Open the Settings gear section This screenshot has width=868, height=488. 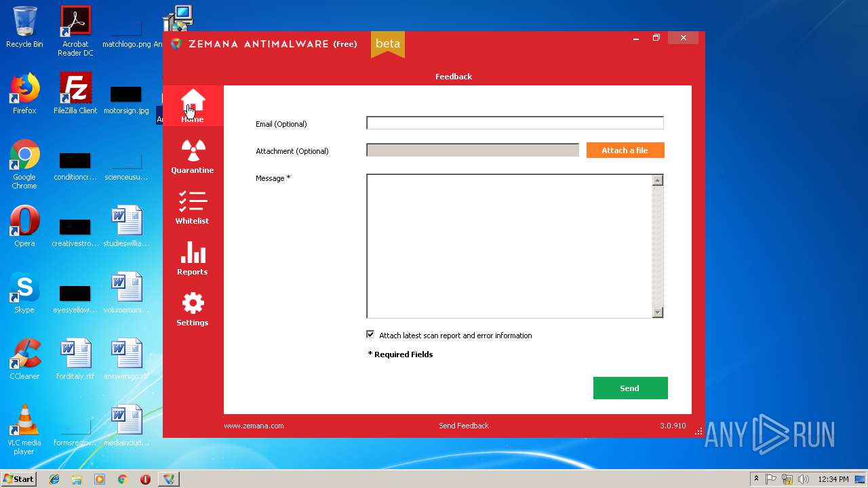(193, 309)
